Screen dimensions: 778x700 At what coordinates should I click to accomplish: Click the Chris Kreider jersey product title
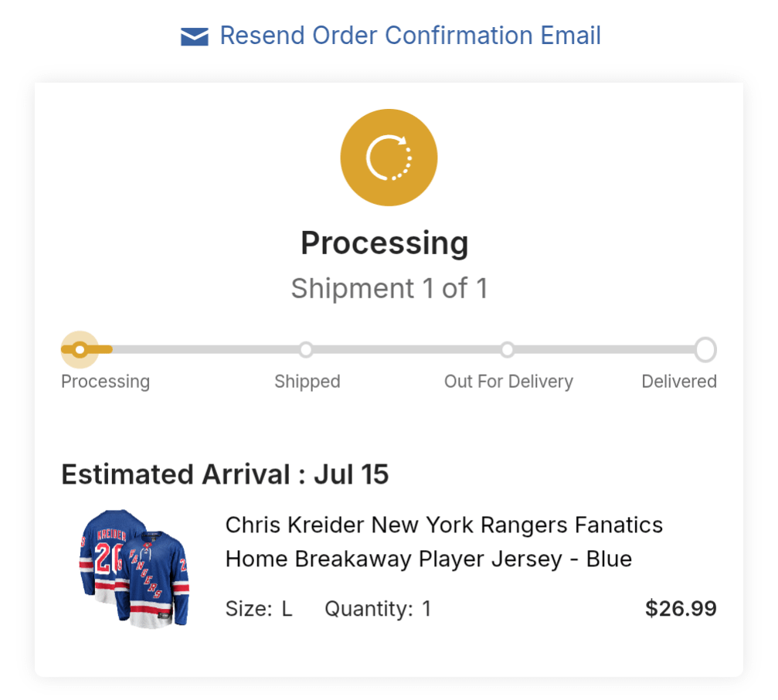click(x=443, y=541)
